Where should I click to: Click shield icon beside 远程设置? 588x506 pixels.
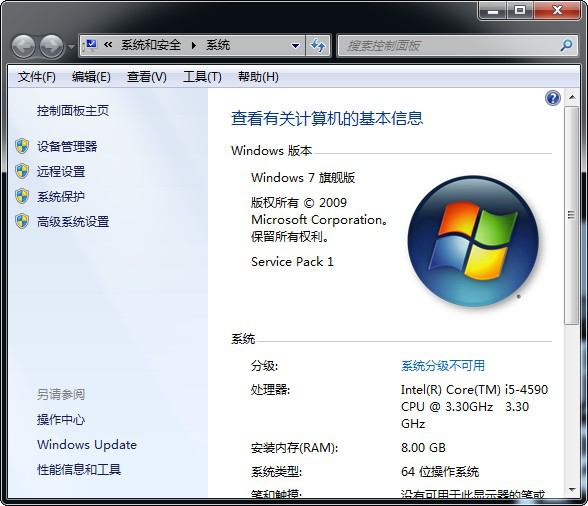tap(22, 171)
